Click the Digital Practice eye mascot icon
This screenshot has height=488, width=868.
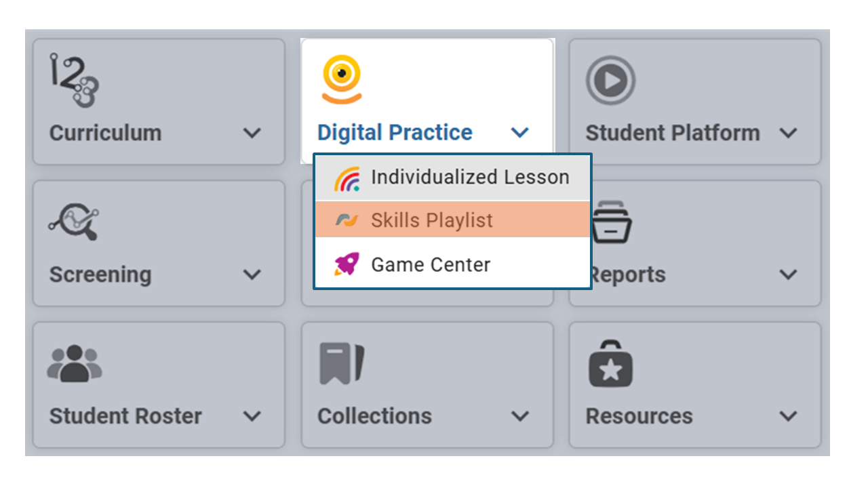pyautogui.click(x=341, y=80)
